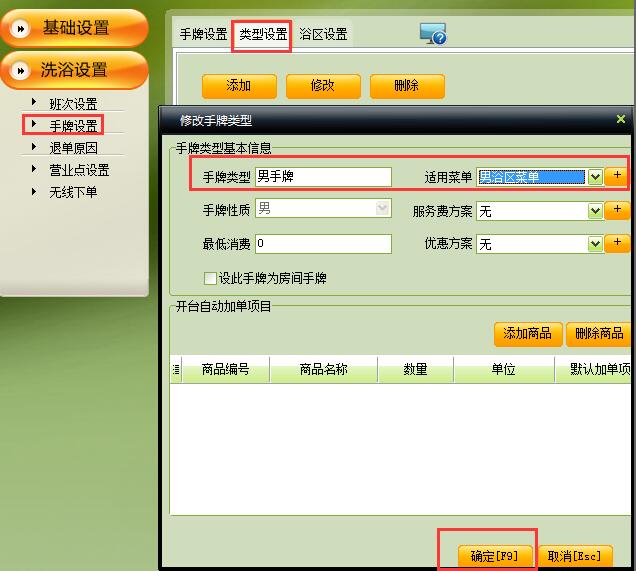Toggle 设此手牌为房间手牌 checkbox
Screen dimensions: 636x571
click(210, 278)
